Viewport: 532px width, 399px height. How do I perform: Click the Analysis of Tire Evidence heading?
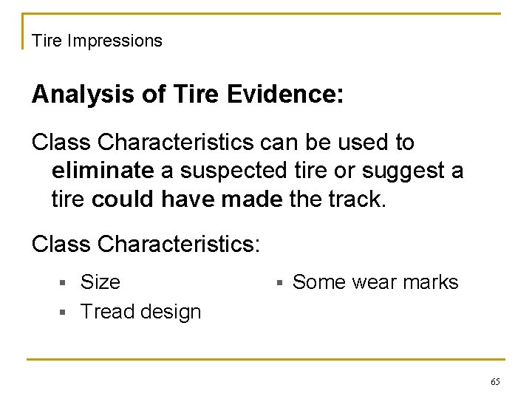188,95
